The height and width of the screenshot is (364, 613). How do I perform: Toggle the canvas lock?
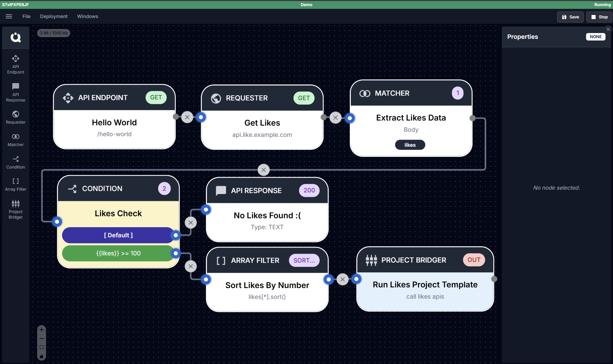coord(42,357)
